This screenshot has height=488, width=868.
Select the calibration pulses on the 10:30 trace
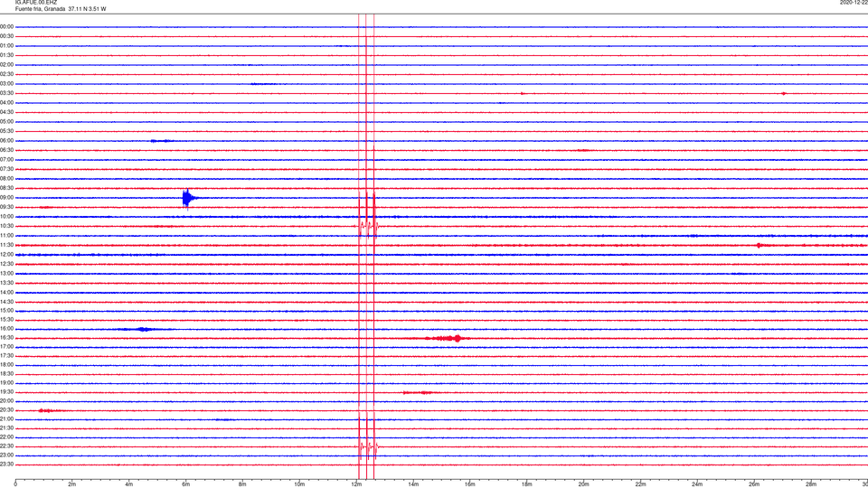(367, 226)
